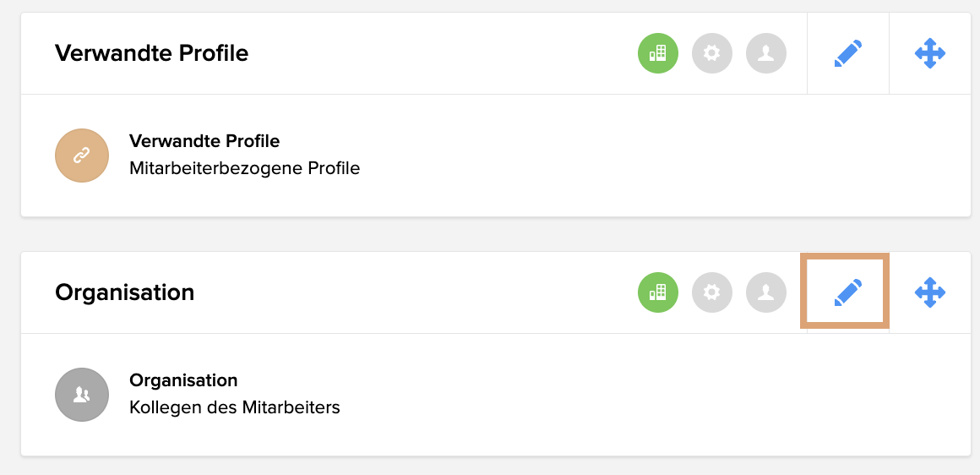Select the Verwandte Profile entry row body
Viewport: 980px width, 475px height.
(x=496, y=156)
